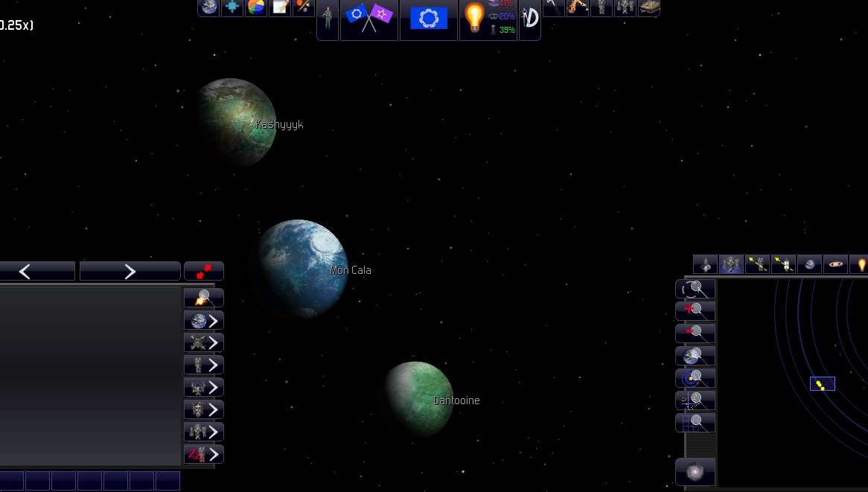
Task: Toggle the ringed planet filter above minimap
Action: coord(835,264)
